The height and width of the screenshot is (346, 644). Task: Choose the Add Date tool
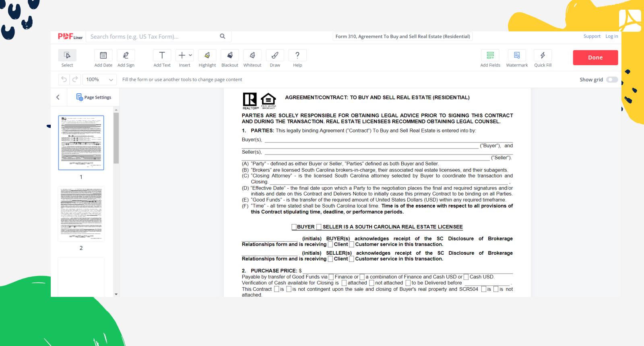(x=103, y=59)
